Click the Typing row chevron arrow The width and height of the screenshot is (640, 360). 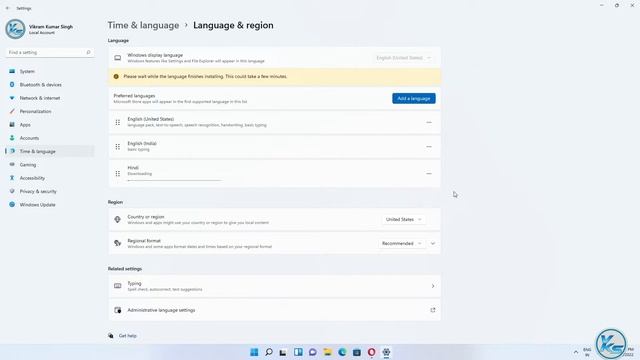click(433, 286)
